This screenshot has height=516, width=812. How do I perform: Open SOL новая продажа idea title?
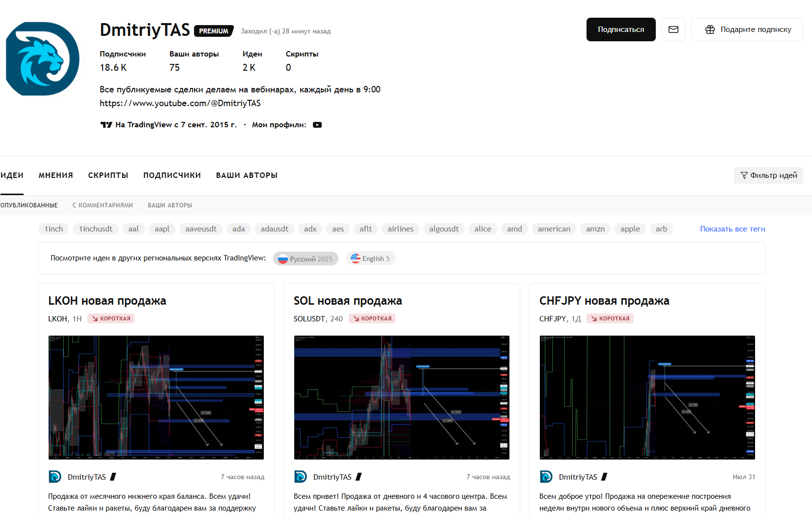click(348, 301)
